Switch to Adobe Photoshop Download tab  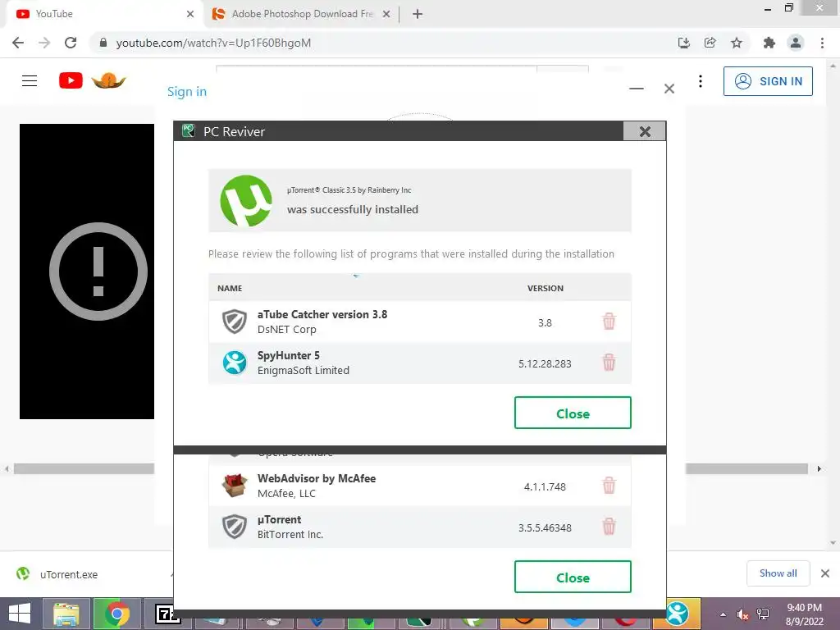click(x=302, y=14)
